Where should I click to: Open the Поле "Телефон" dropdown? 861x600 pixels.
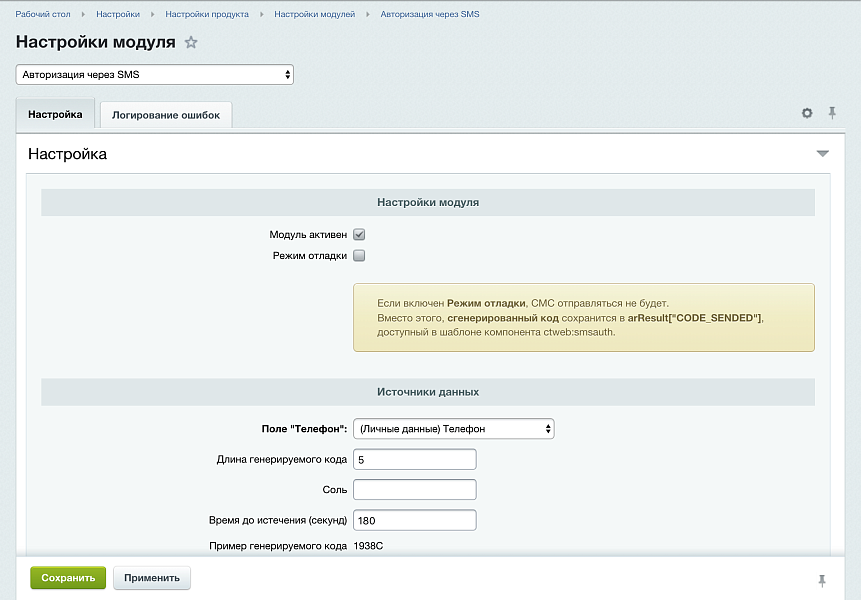tap(452, 428)
